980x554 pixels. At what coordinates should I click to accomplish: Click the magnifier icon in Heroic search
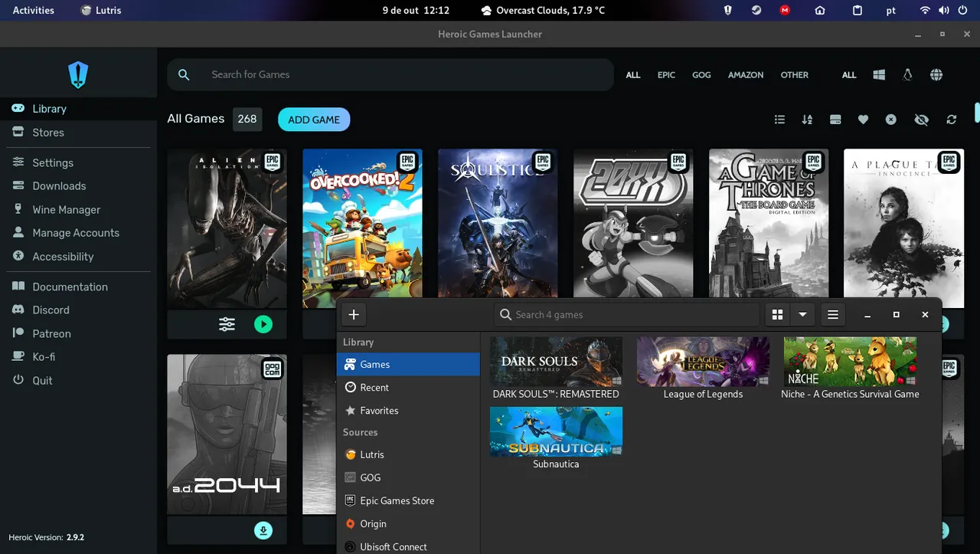coord(184,74)
